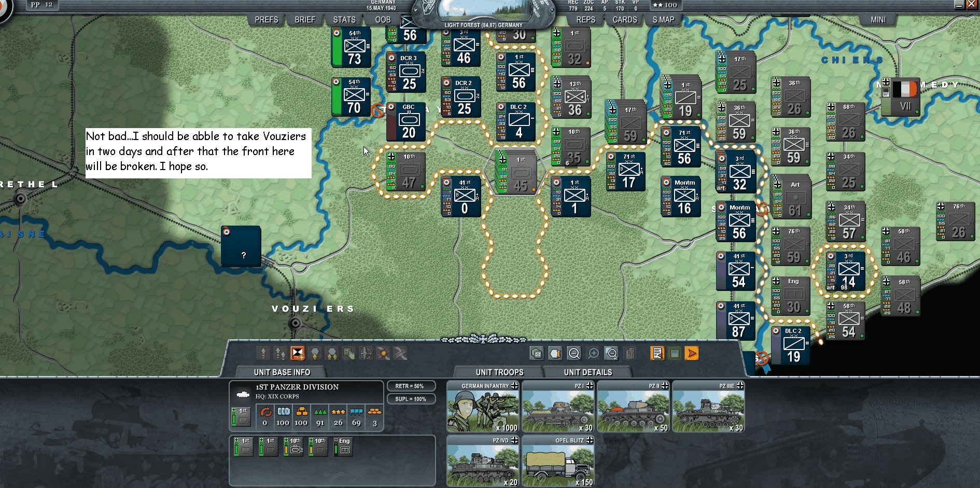Image resolution: width=980 pixels, height=488 pixels.
Task: Select the VII headquarters flag unit
Action: point(901,97)
